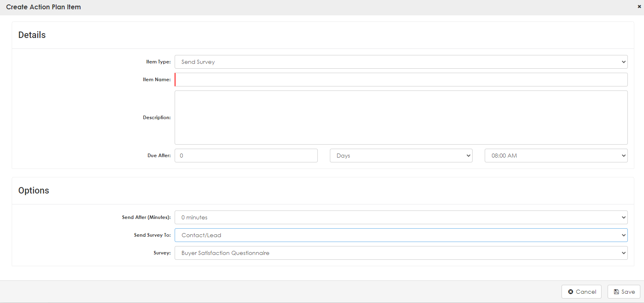This screenshot has width=644, height=303.
Task: Click the "Item Name:" field label
Action: click(x=156, y=80)
